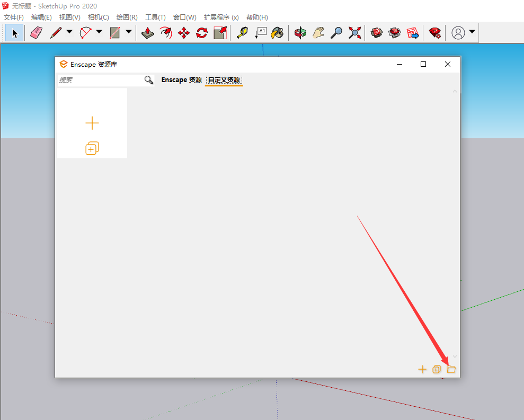524x420 pixels.
Task: Expand the account dropdown arrow
Action: [x=472, y=32]
